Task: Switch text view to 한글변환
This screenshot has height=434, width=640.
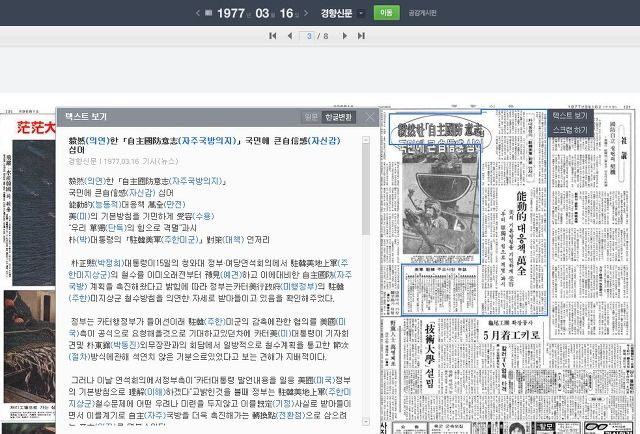Action: click(338, 117)
